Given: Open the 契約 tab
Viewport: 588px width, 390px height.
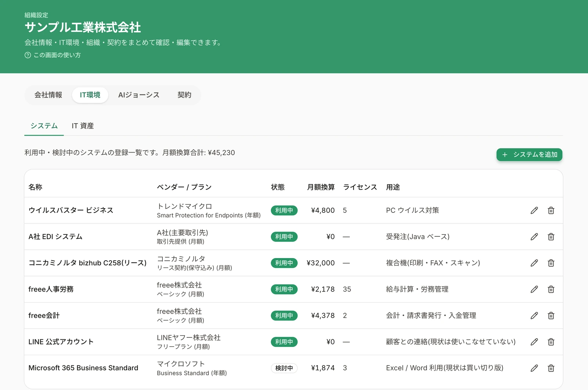Looking at the screenshot, I should [184, 95].
